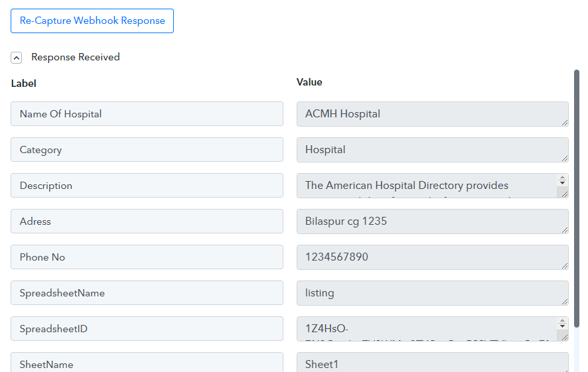Select the Phone No label field
The image size is (588, 372).
[147, 257]
